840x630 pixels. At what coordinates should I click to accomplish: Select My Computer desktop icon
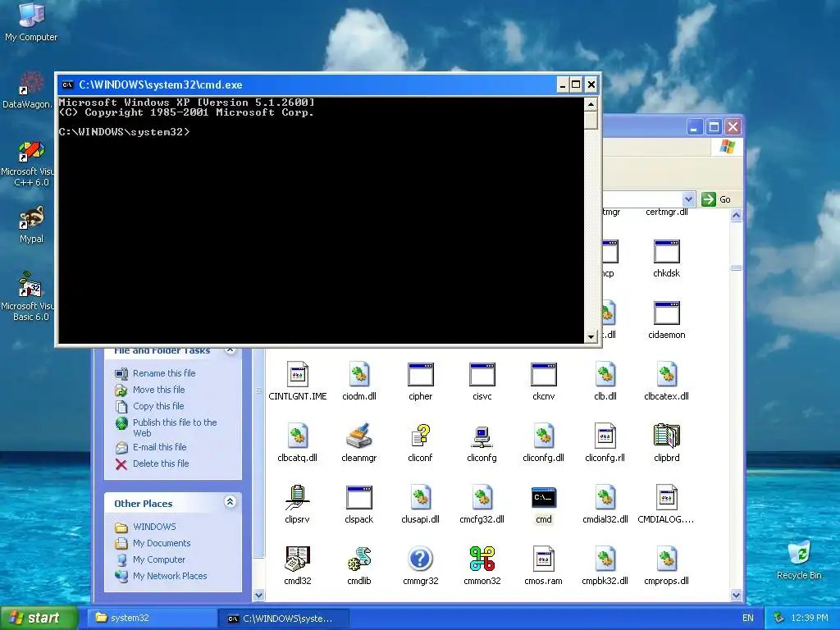click(31, 15)
